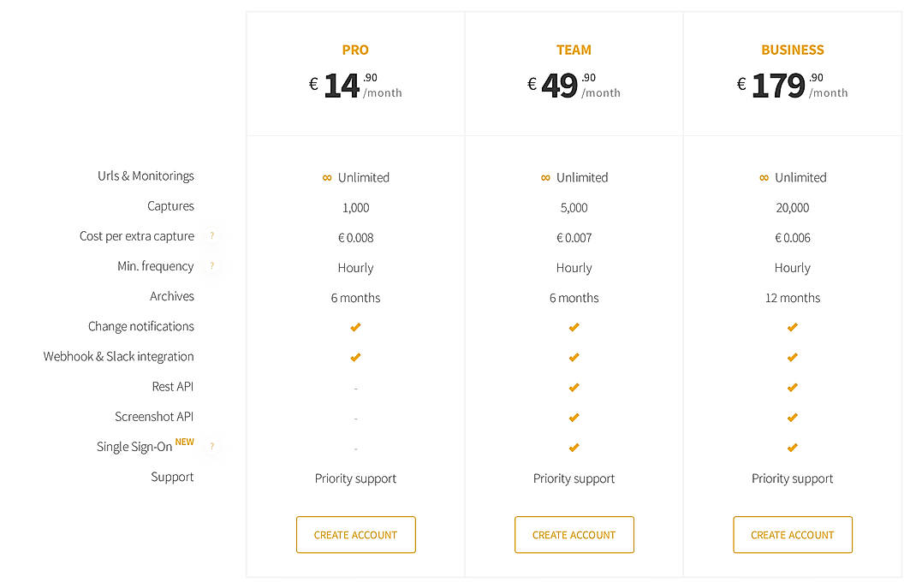Toggle the Single Sign-On checkmark in TEAM column
This screenshot has height=588, width=916.
[x=574, y=447]
